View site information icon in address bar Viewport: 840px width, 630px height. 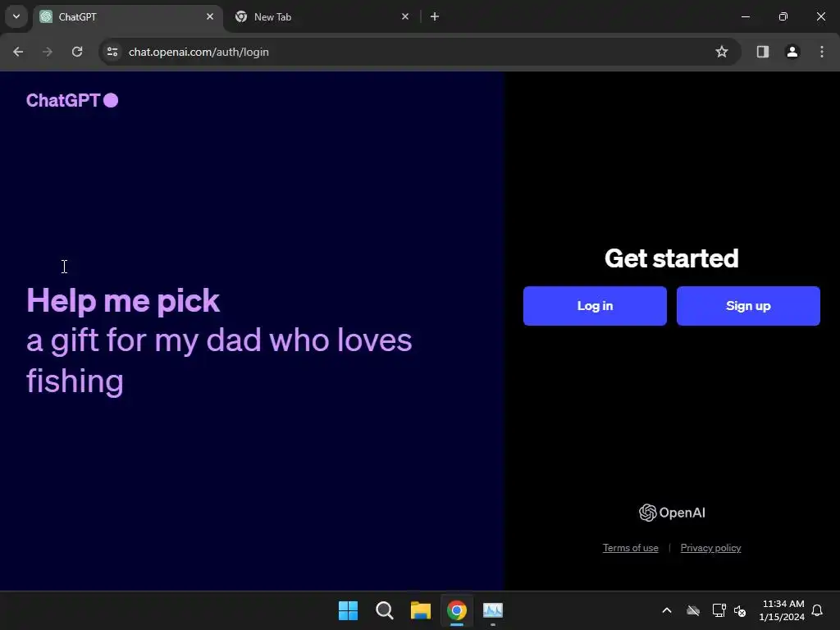coord(112,52)
